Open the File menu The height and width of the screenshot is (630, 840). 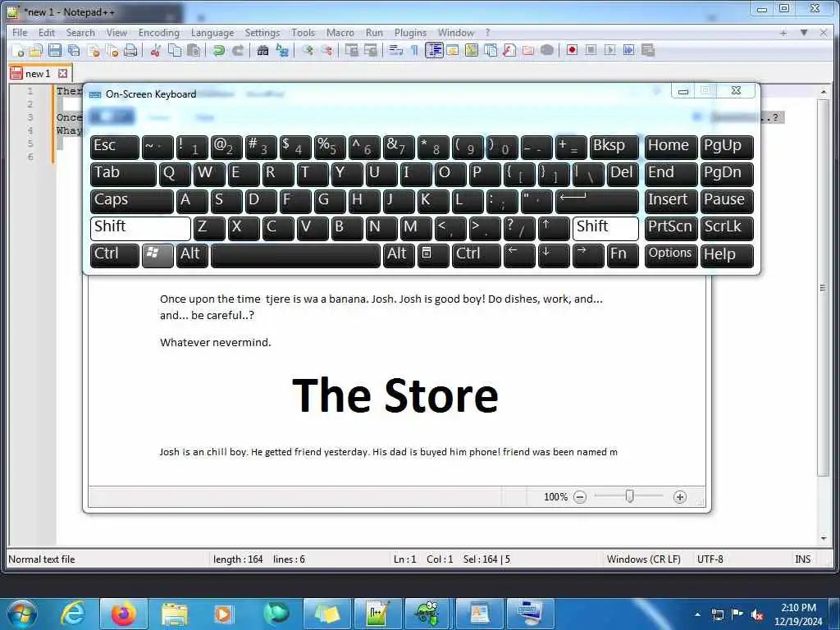[20, 33]
